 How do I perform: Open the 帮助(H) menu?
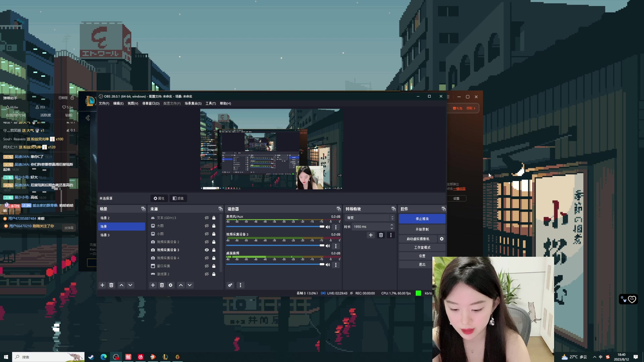tap(225, 104)
